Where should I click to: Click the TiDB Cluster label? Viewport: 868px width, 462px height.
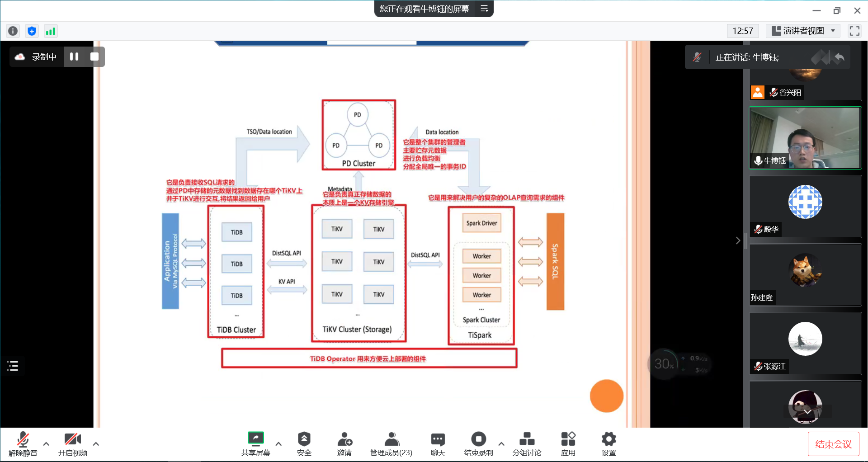[x=236, y=330]
